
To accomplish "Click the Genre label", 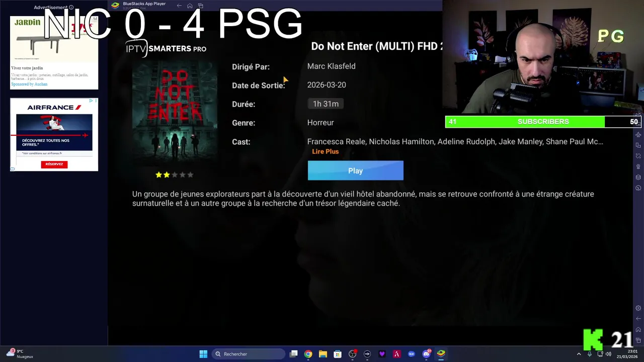I will (244, 123).
